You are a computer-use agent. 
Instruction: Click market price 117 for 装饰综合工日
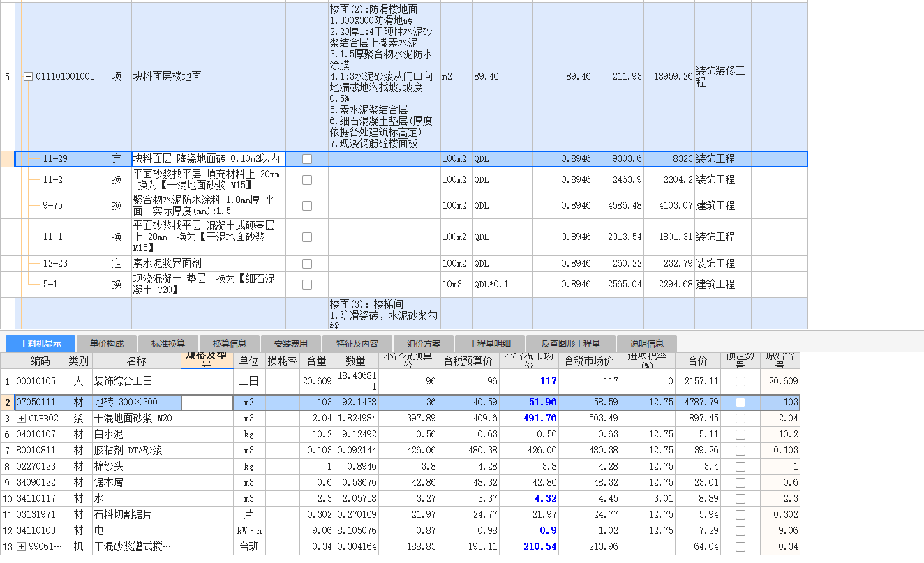528,382
